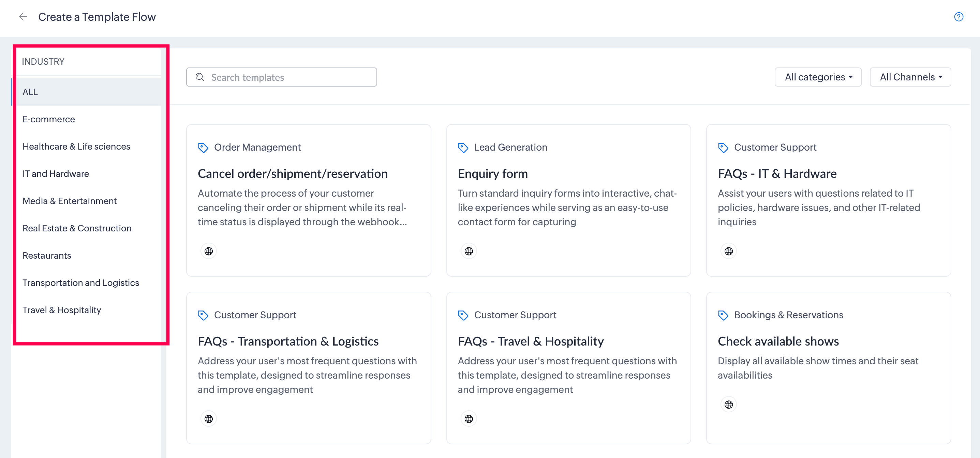
Task: Click globe icon on FAQs - Transportation & Logistics card
Action: 208,419
